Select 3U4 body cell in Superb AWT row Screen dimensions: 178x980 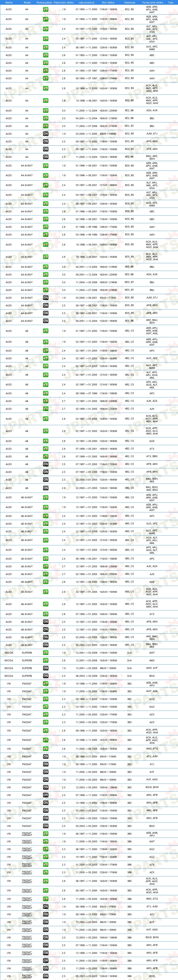130,653
